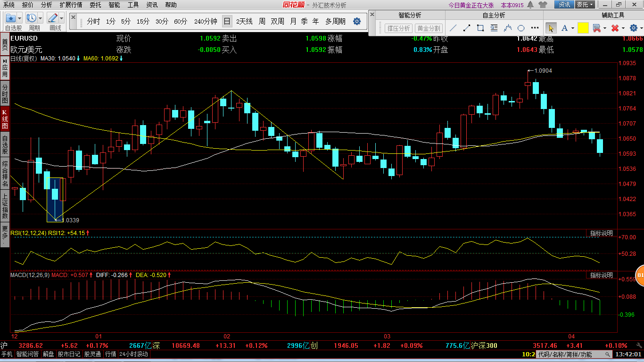Click the 撑压分析 button
This screenshot has width=644, height=362.
[398, 28]
